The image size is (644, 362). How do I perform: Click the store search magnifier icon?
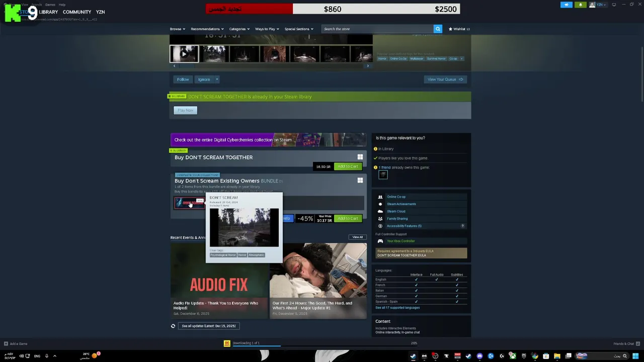438,29
